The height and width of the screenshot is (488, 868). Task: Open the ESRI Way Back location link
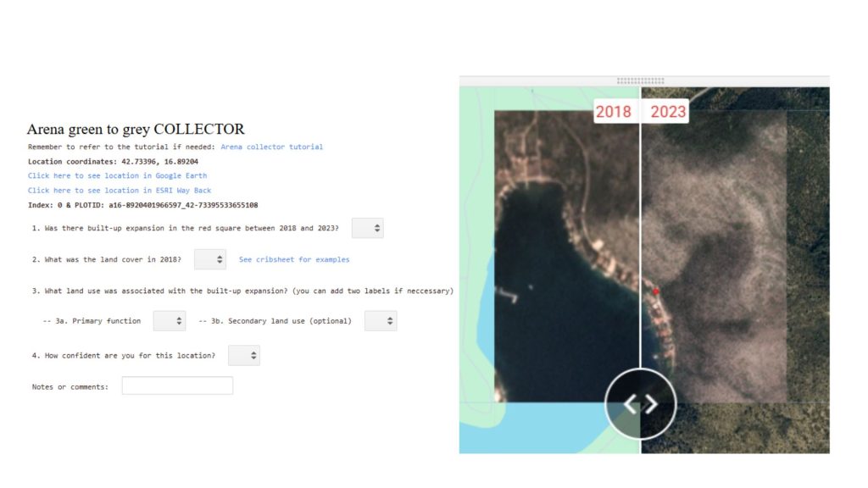pyautogui.click(x=120, y=191)
